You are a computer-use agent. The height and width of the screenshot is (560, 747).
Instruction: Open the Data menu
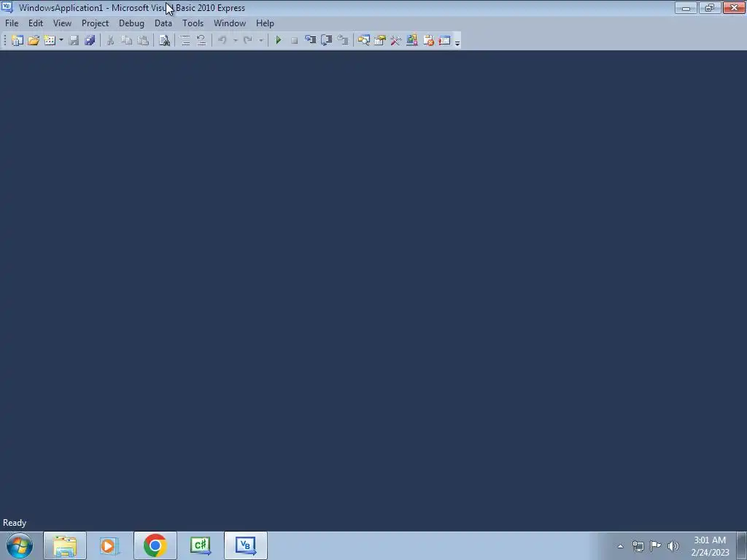point(163,23)
